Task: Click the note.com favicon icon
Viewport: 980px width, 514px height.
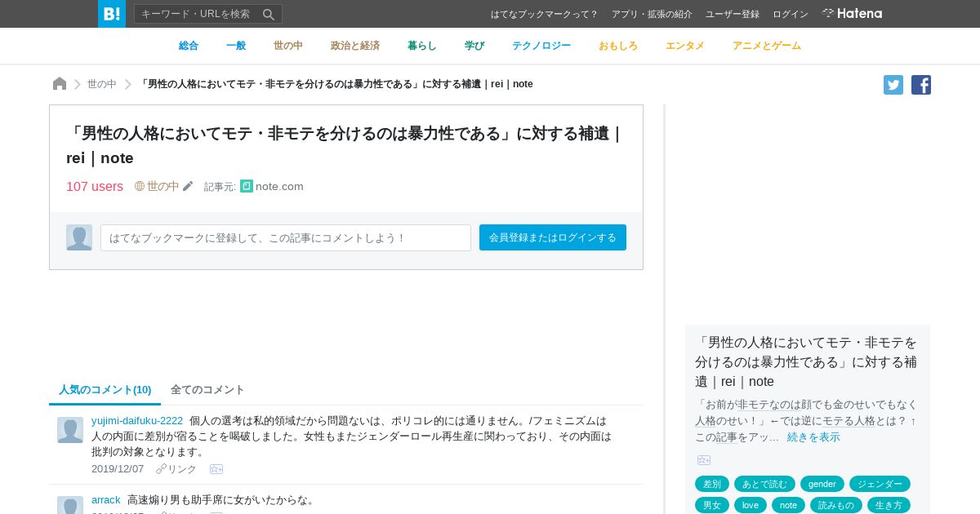Action: [x=247, y=186]
